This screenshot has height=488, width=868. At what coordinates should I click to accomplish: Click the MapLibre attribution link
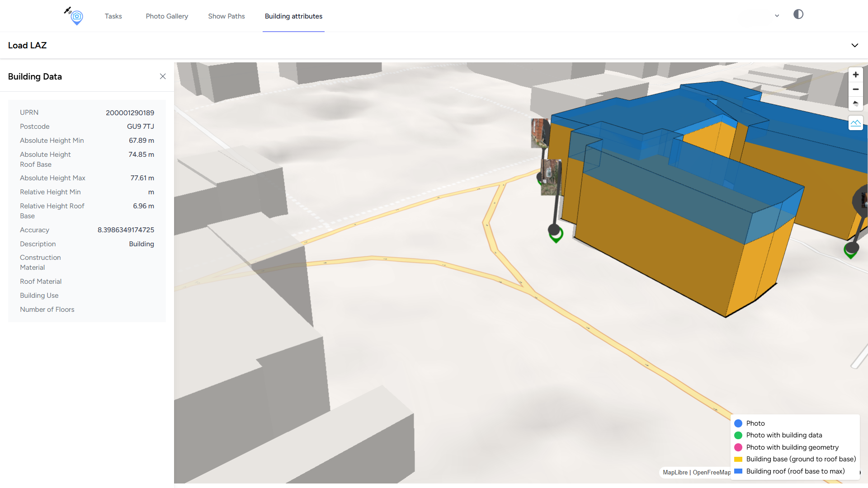[x=675, y=472]
